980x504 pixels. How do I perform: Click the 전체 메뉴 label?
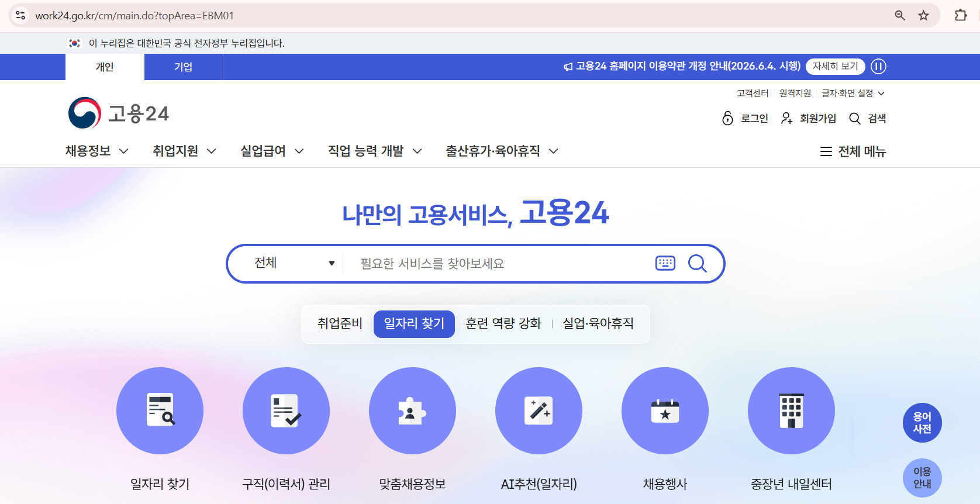(x=862, y=151)
